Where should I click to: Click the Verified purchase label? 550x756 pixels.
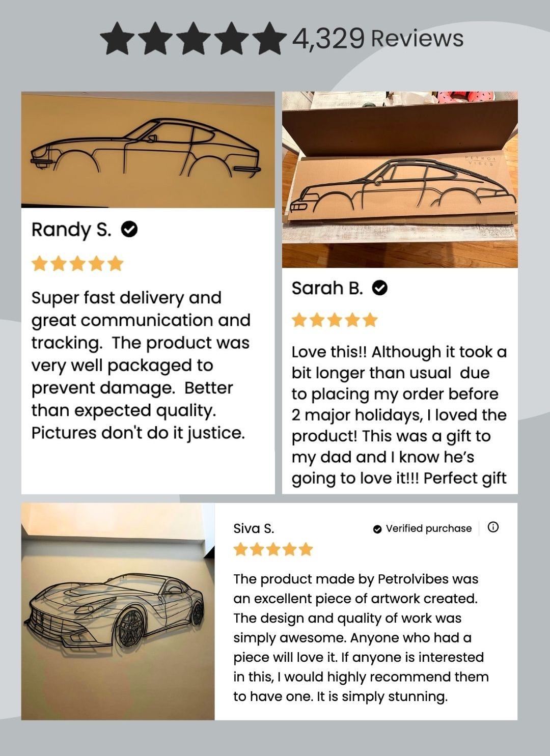[429, 528]
